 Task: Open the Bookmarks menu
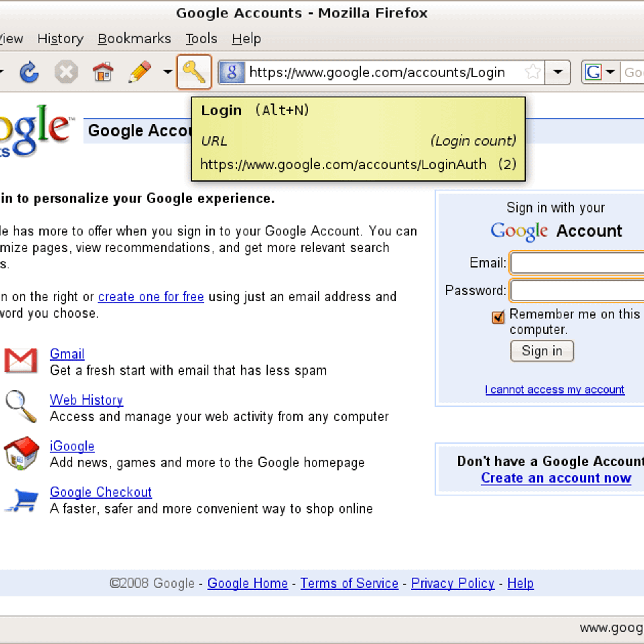pos(134,39)
